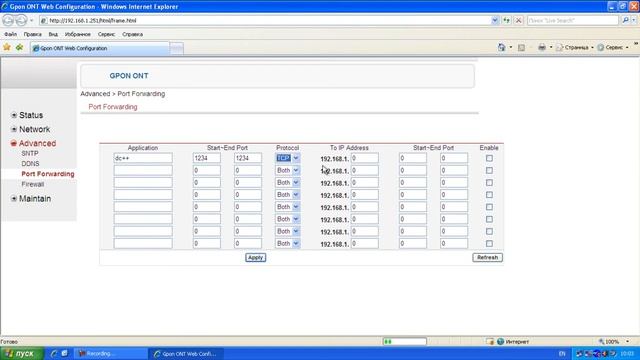Click the EN language indicator in tray

click(x=562, y=353)
